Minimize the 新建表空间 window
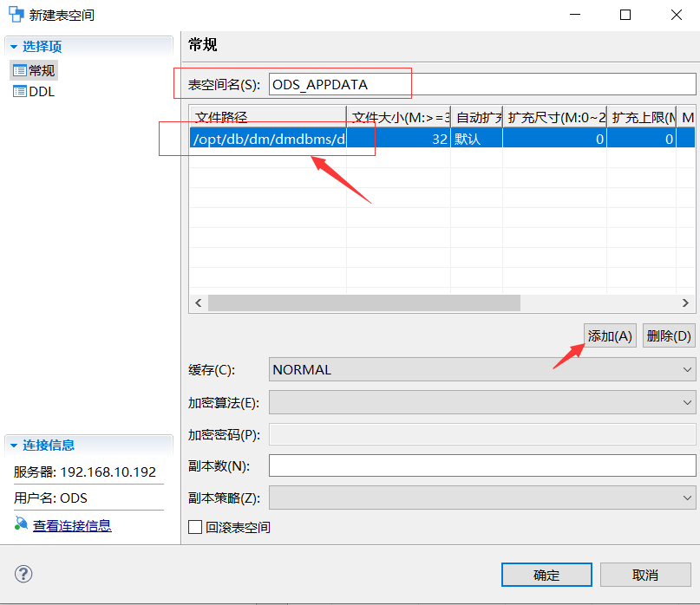Viewport: 700px width, 605px height. tap(575, 15)
